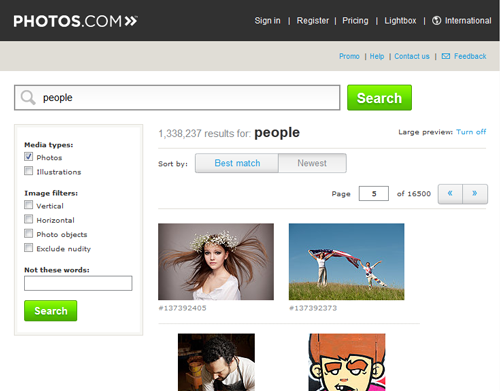Click the Media types heading
500x391 pixels.
[49, 145]
